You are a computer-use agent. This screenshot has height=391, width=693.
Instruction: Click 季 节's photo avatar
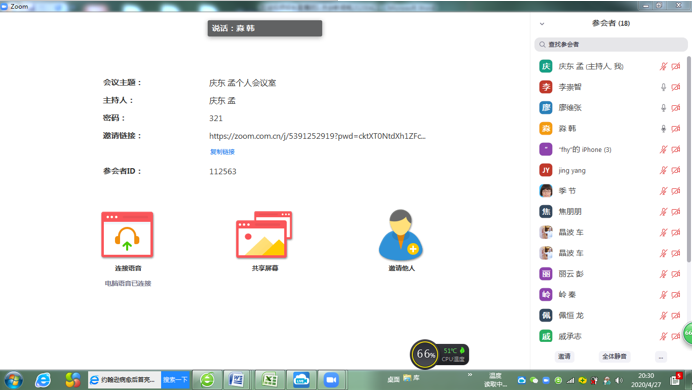[546, 191]
